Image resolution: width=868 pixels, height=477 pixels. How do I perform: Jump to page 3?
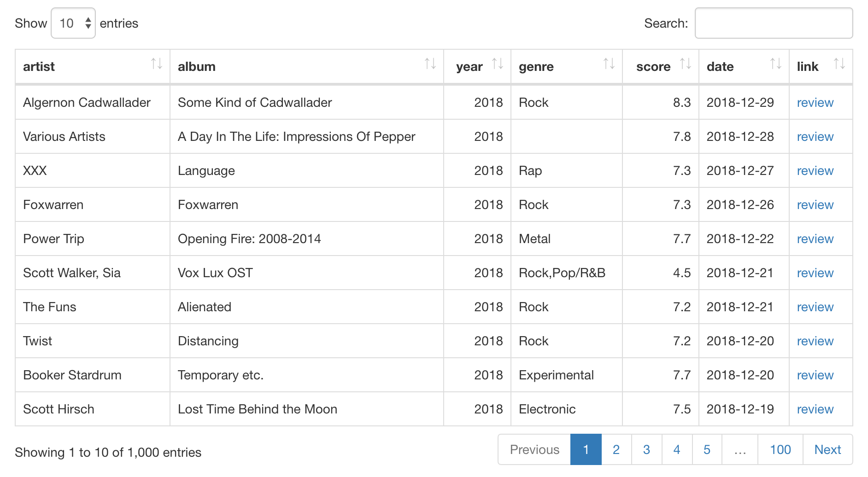646,450
